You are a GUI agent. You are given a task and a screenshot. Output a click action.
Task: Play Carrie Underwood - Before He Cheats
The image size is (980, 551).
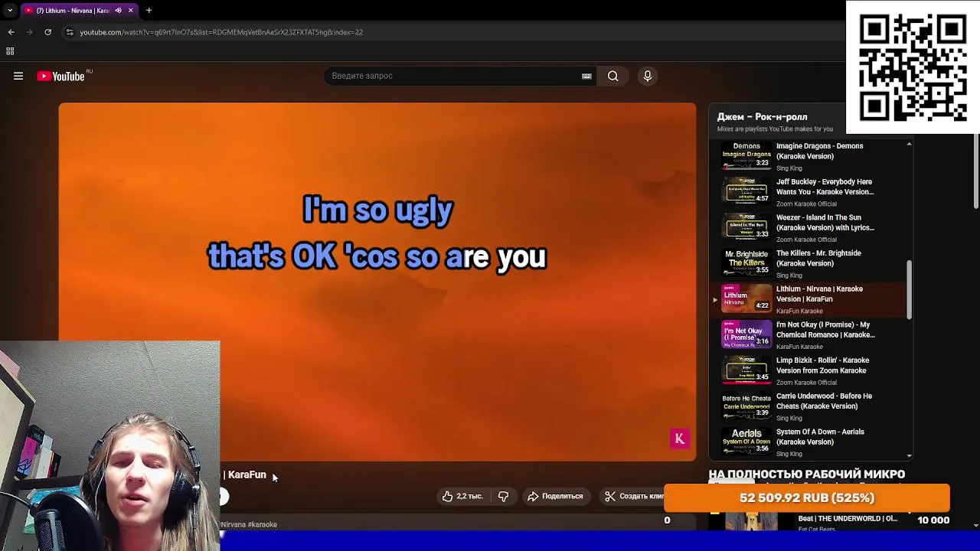[824, 401]
